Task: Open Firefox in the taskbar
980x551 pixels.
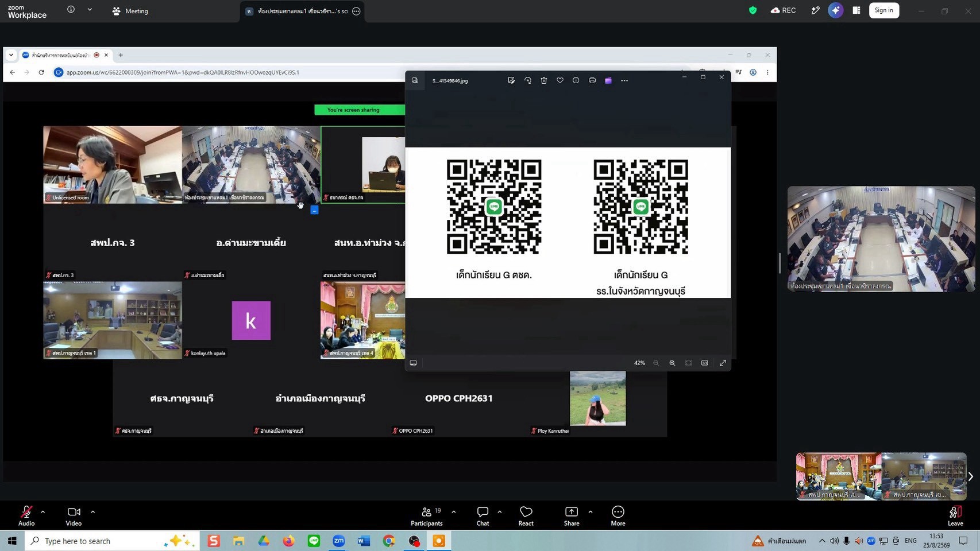Action: point(288,541)
